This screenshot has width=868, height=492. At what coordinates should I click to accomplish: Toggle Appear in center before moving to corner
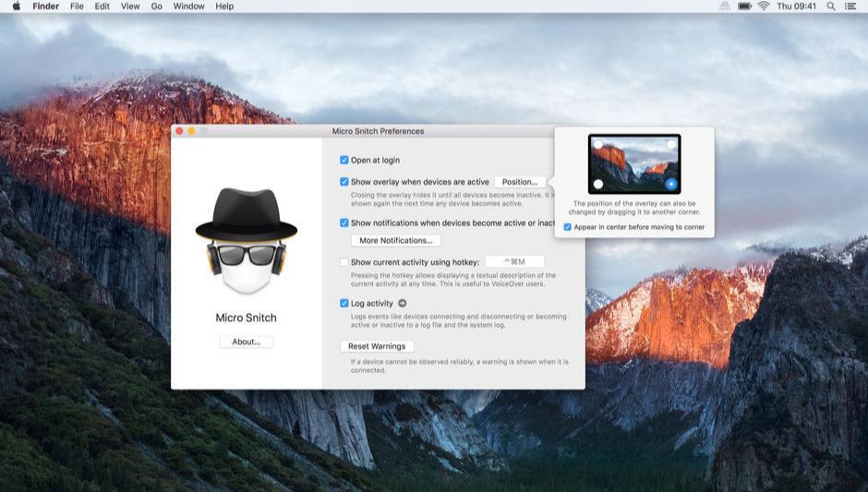pyautogui.click(x=567, y=227)
